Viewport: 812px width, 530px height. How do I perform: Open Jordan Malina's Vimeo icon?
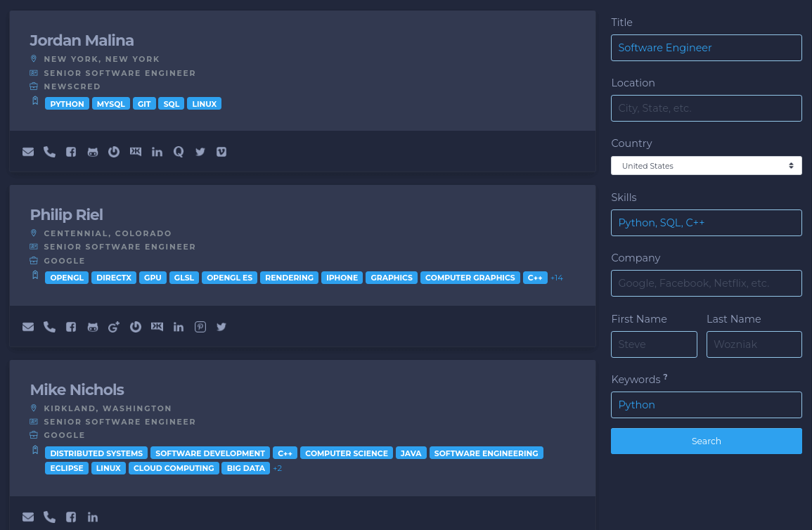click(221, 152)
